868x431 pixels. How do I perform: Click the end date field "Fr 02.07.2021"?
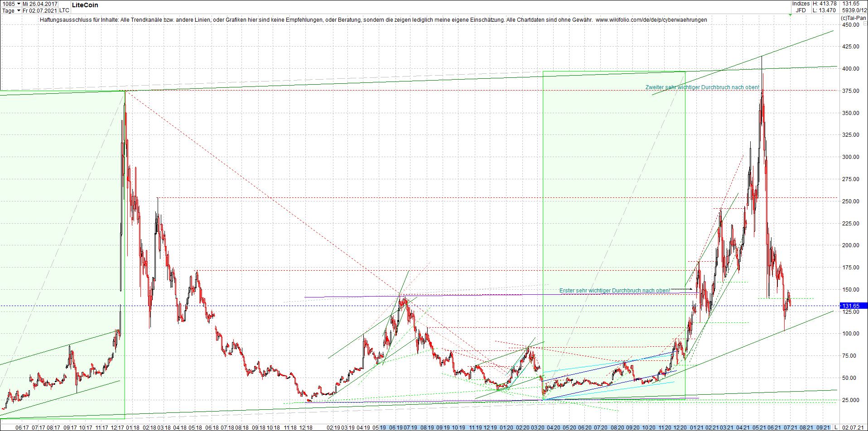point(39,10)
